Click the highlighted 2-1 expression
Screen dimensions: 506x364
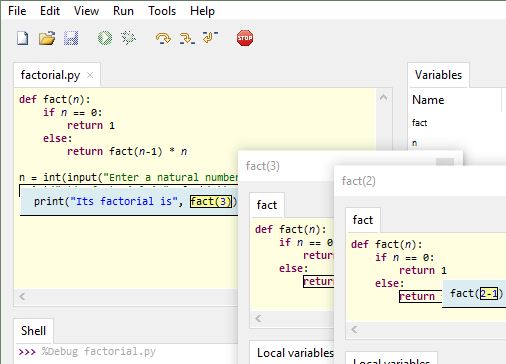click(489, 293)
